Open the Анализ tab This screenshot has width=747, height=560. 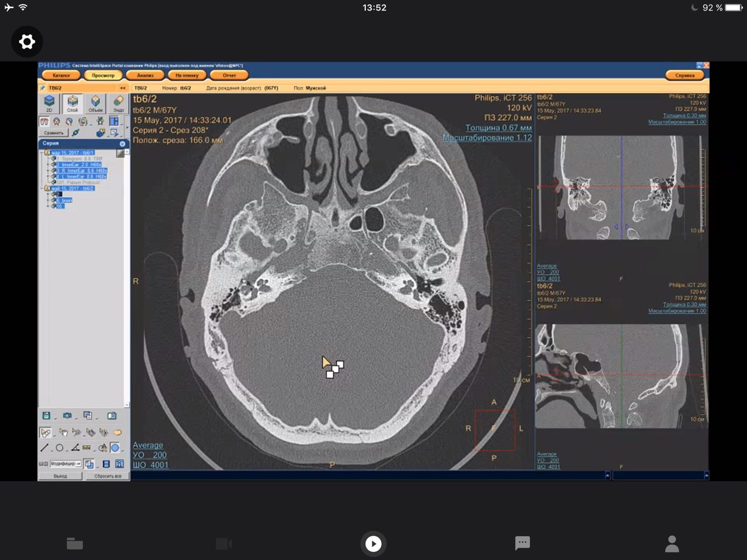click(x=145, y=75)
